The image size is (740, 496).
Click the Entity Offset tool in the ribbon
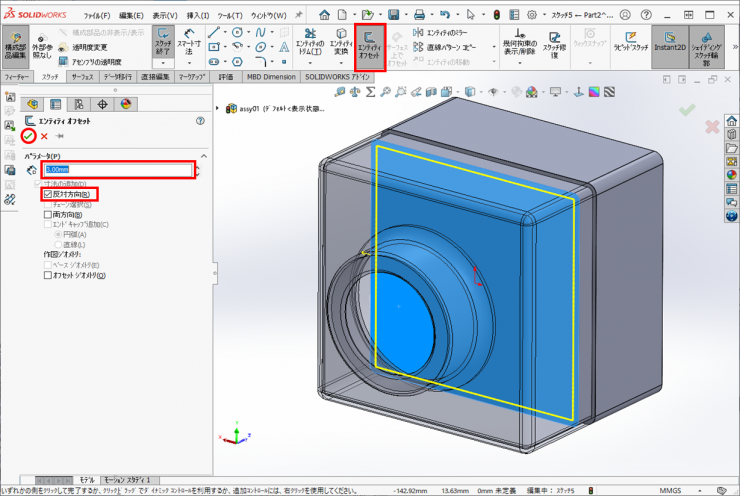tap(371, 47)
